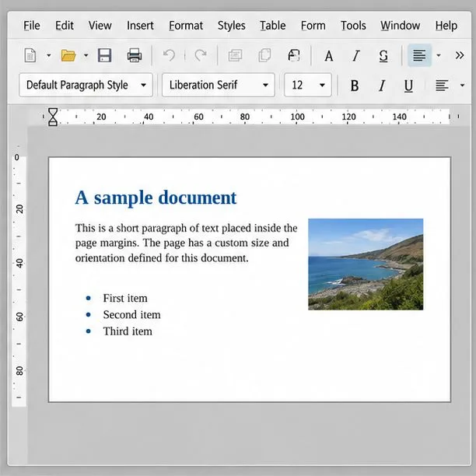Click the slanted I icon in top toolbar
476x476 pixels.
click(x=356, y=56)
